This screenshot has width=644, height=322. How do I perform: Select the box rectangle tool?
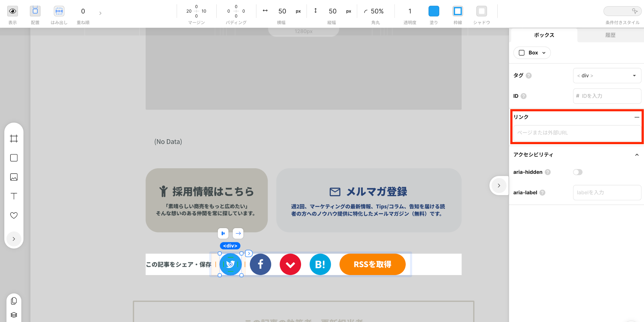coord(14,158)
